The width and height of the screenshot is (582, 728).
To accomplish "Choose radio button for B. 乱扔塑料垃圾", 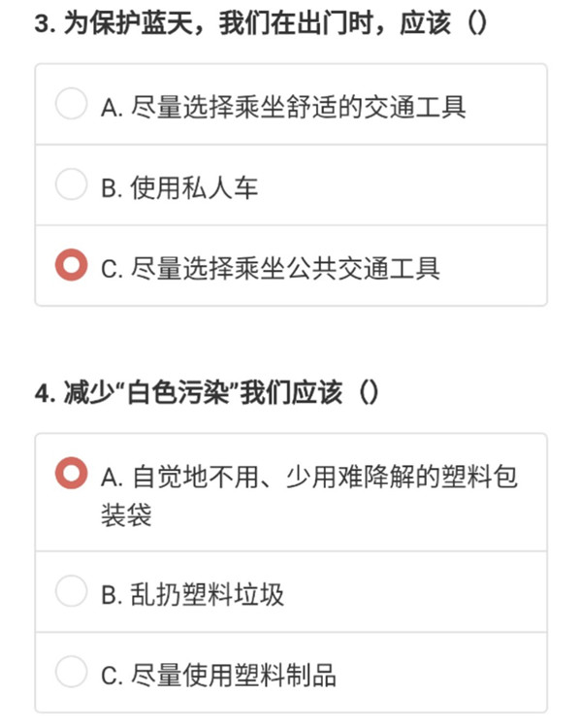I will tap(71, 591).
